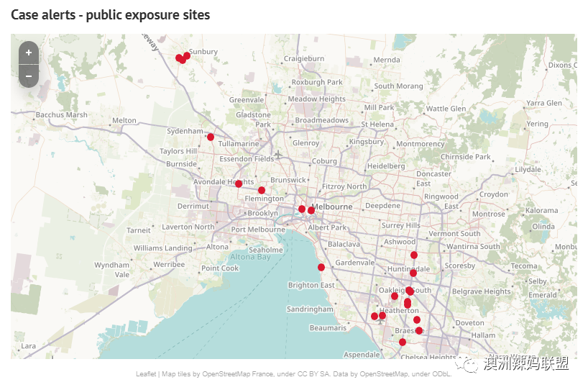Viewport: 588px width, 390px height.
Task: Click the Belgrave Heights label
Action: click(482, 291)
